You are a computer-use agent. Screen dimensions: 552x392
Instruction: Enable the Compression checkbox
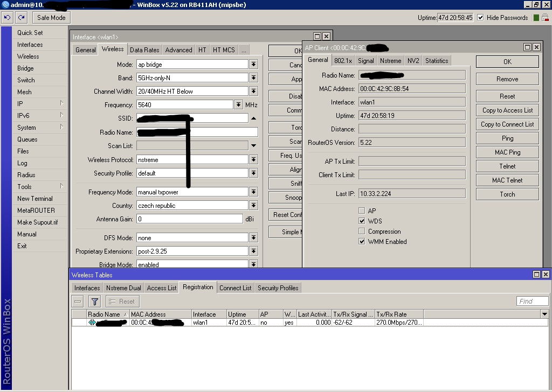pos(362,232)
